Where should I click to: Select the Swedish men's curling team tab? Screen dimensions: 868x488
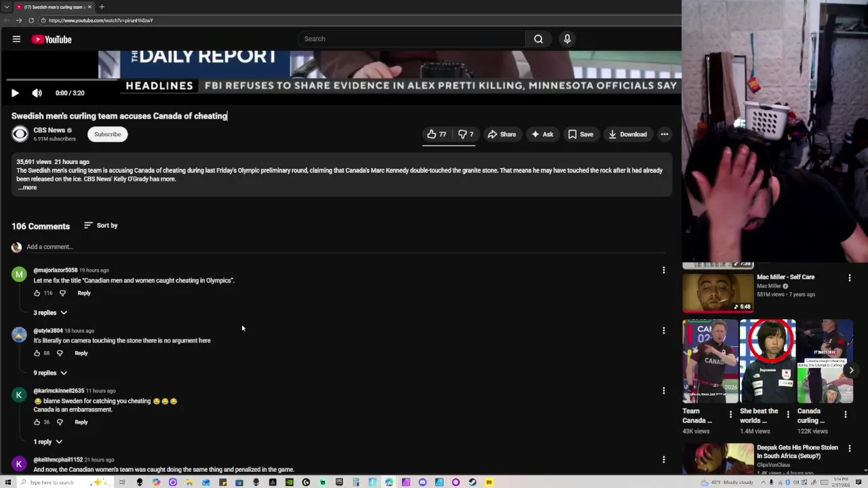(x=54, y=7)
